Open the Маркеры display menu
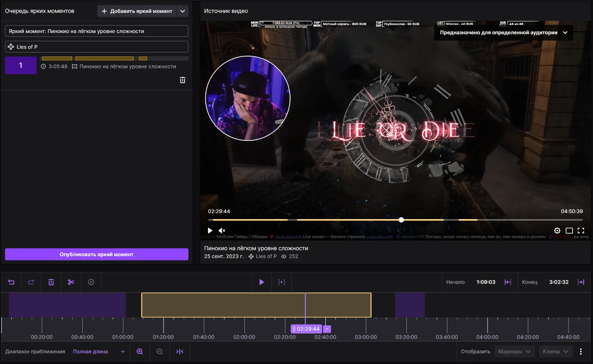The height and width of the screenshot is (364, 593). (514, 352)
